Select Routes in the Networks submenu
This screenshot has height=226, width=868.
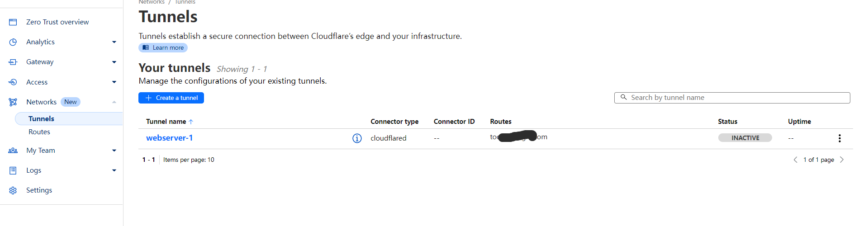coord(39,132)
